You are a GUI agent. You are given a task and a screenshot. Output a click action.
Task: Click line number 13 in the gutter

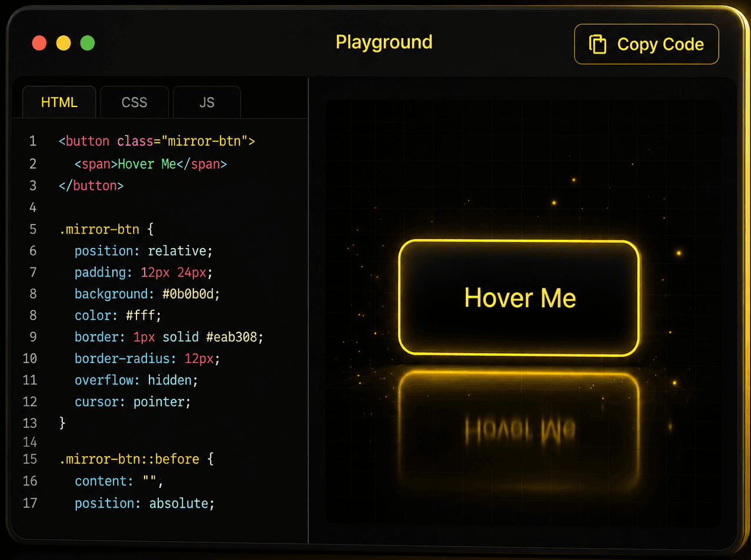pos(30,423)
